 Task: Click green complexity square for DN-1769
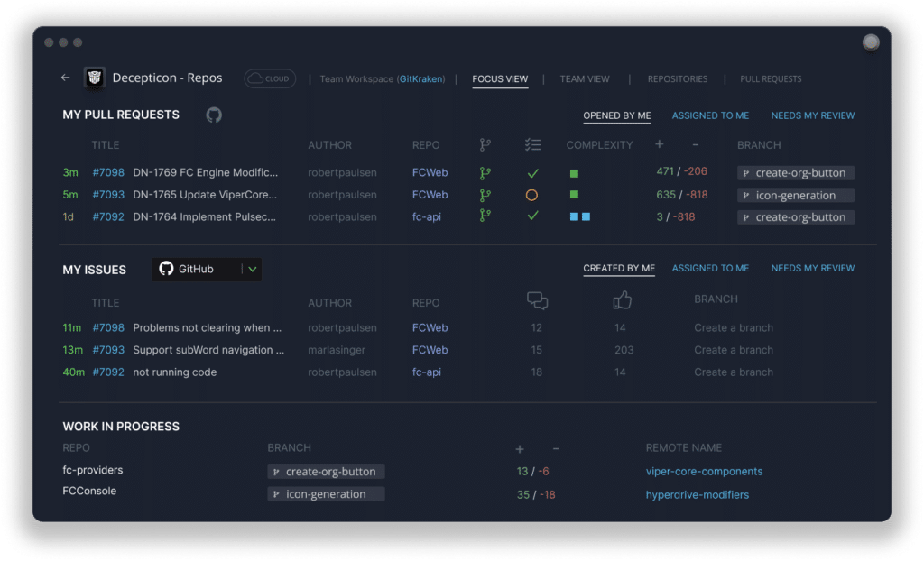[x=574, y=173]
